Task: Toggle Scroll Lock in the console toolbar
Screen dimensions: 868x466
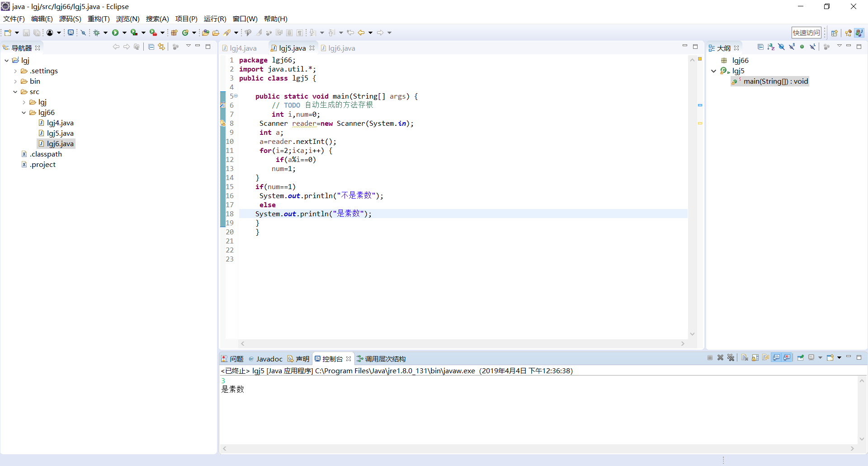Action: (755, 358)
